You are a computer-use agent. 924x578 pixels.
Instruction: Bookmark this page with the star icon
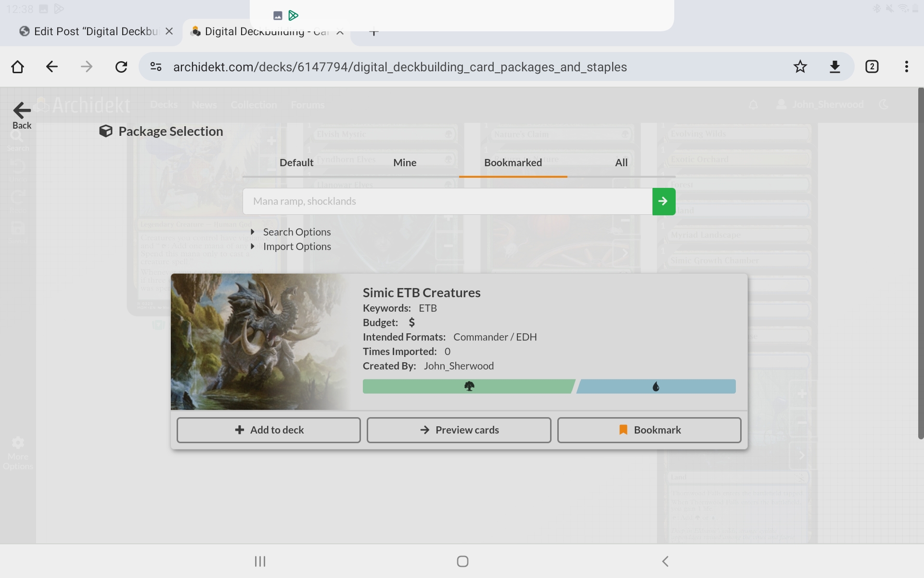tap(800, 66)
